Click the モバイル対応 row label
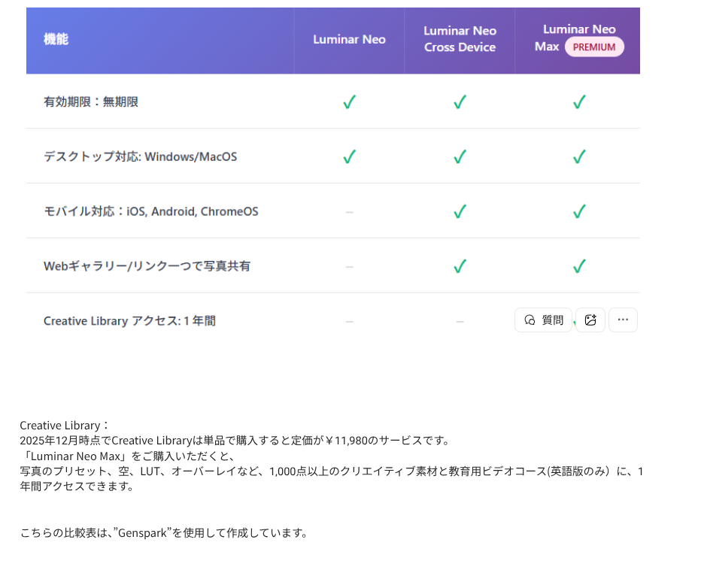Screen dimensions: 701x588 click(x=150, y=212)
